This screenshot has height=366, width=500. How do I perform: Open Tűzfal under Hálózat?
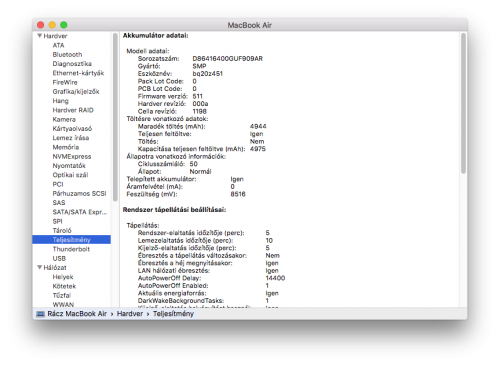pyautogui.click(x=62, y=295)
